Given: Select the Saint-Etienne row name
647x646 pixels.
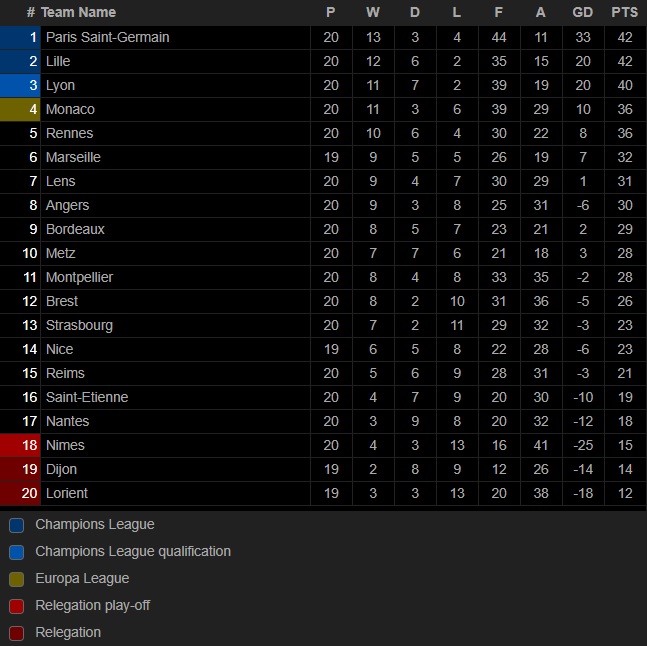Looking at the screenshot, I should coord(87,397).
